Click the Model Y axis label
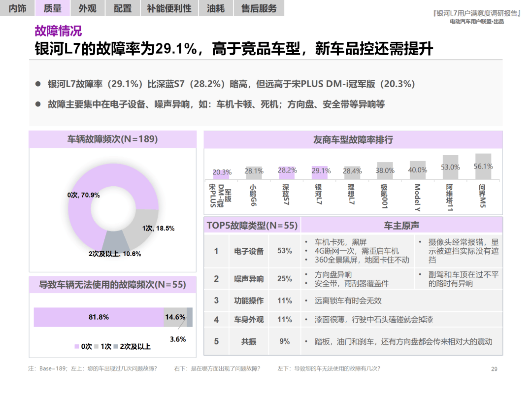 417,198
